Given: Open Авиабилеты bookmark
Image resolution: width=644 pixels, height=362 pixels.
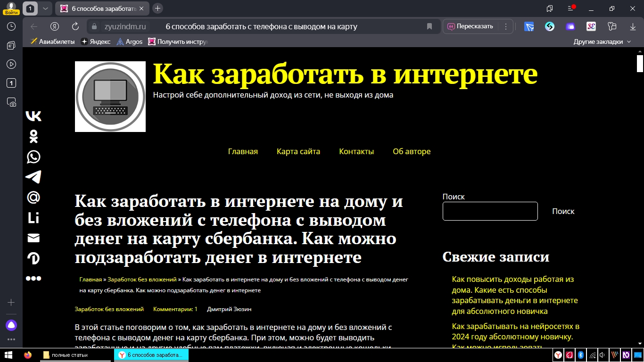Looking at the screenshot, I should (x=52, y=41).
